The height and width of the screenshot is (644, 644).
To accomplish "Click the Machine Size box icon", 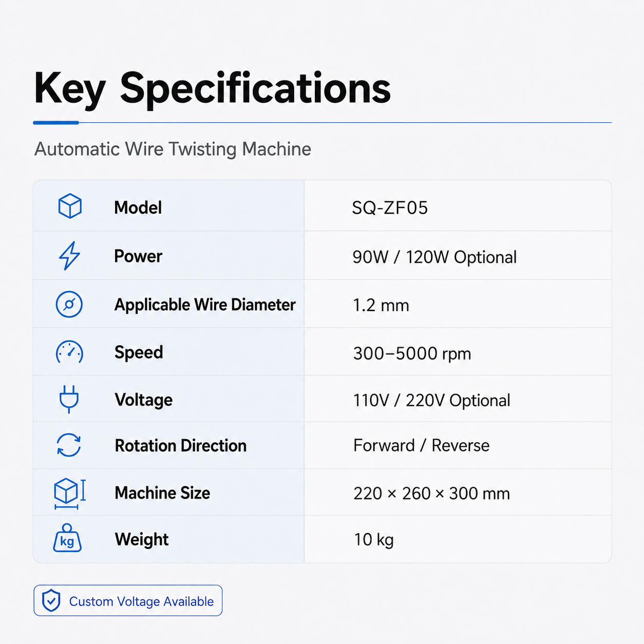I will click(69, 493).
